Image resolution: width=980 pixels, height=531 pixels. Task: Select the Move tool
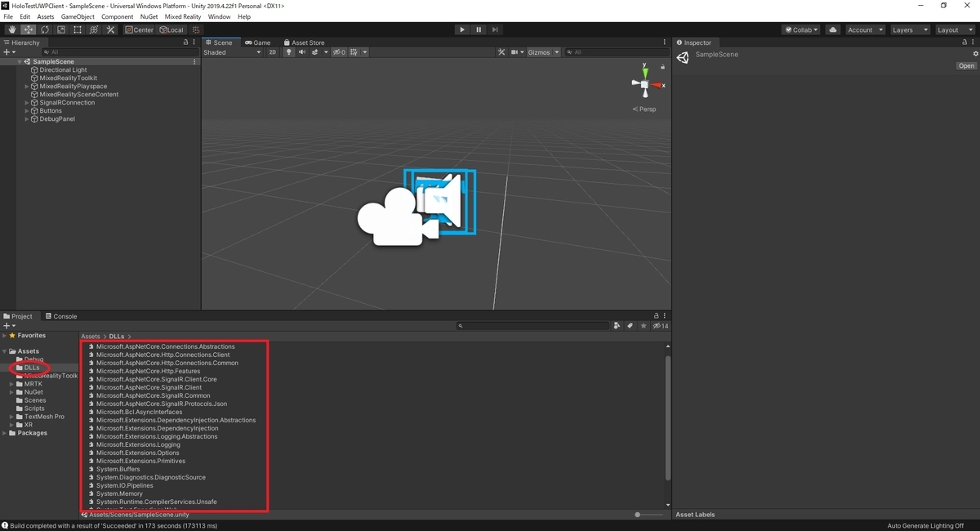pos(29,29)
